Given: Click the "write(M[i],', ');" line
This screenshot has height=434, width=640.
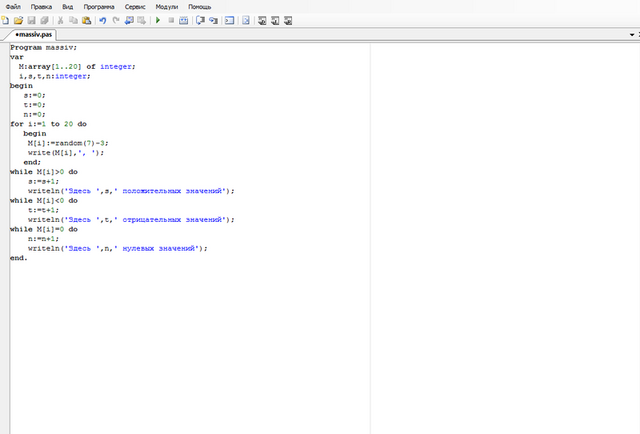Looking at the screenshot, I should [66, 153].
